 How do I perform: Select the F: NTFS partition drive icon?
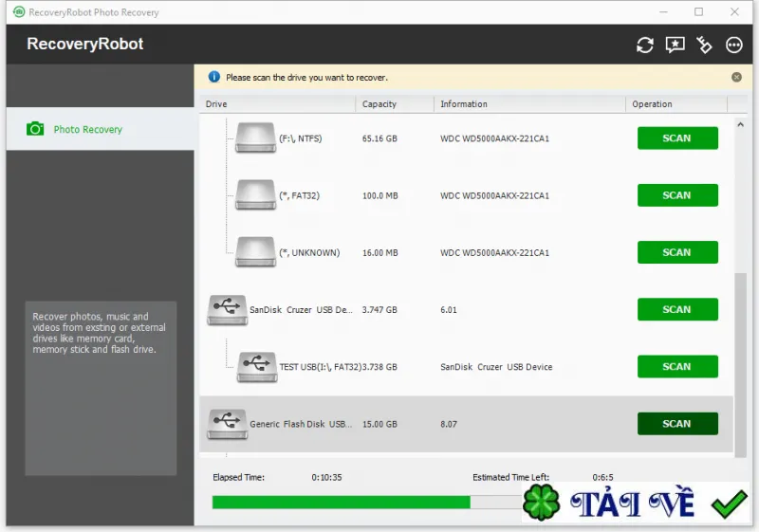click(x=255, y=138)
